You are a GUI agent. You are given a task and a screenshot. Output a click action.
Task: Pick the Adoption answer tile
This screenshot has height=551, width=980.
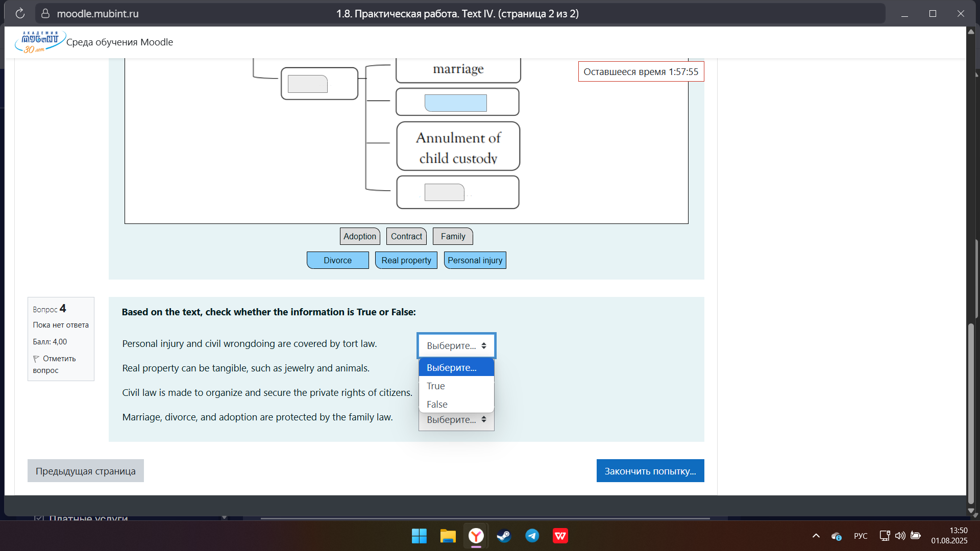[359, 236]
